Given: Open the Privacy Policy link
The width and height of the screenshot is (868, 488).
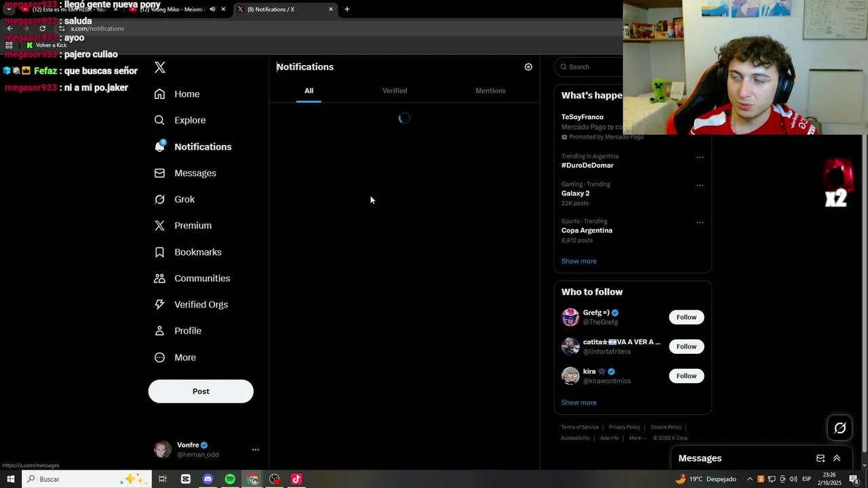Looking at the screenshot, I should tap(625, 427).
